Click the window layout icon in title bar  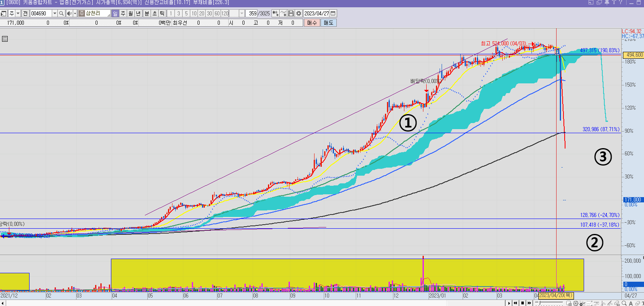tap(591, 2)
